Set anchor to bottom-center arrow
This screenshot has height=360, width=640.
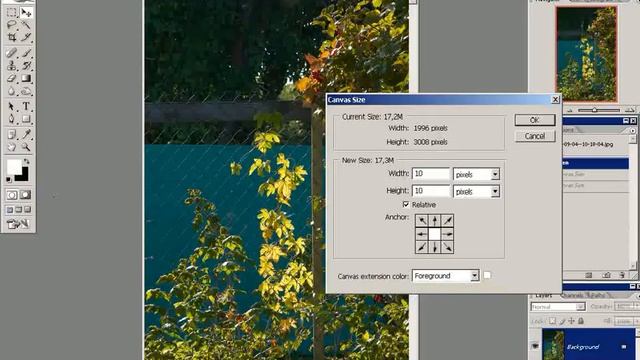(x=435, y=247)
